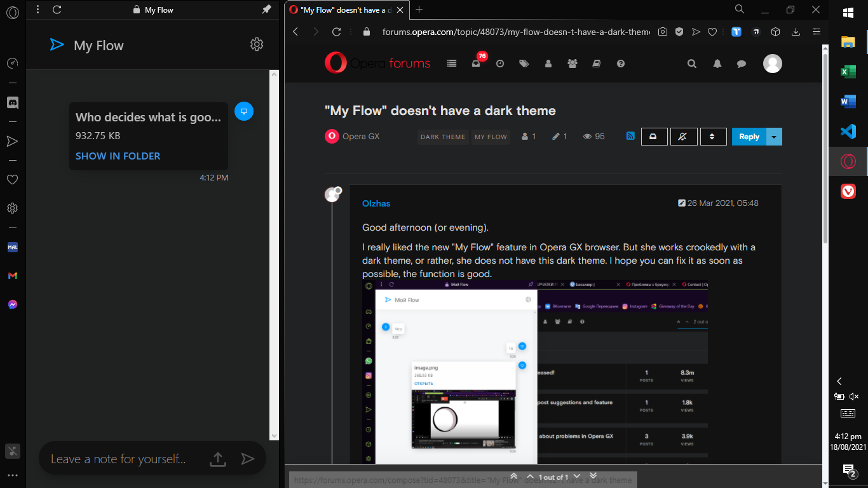
Task: Open the ad blocker shield icon
Action: tap(679, 32)
